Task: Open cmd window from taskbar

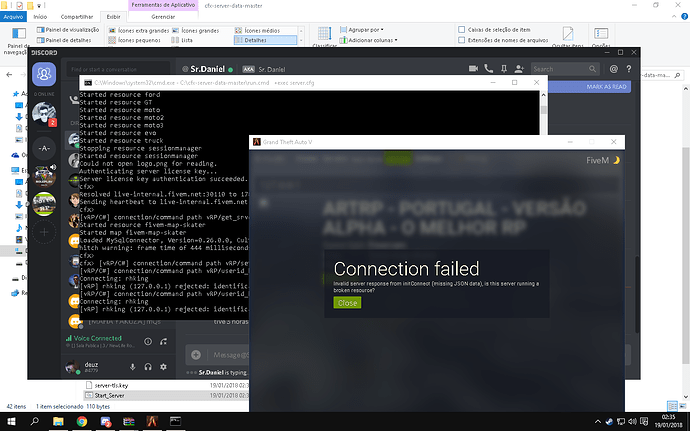Action: coord(176,421)
